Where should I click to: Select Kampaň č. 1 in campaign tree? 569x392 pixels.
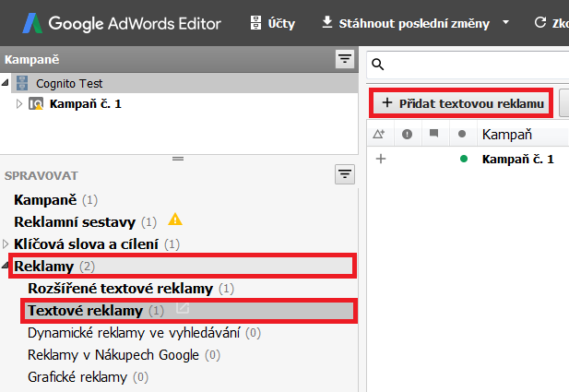[x=85, y=104]
